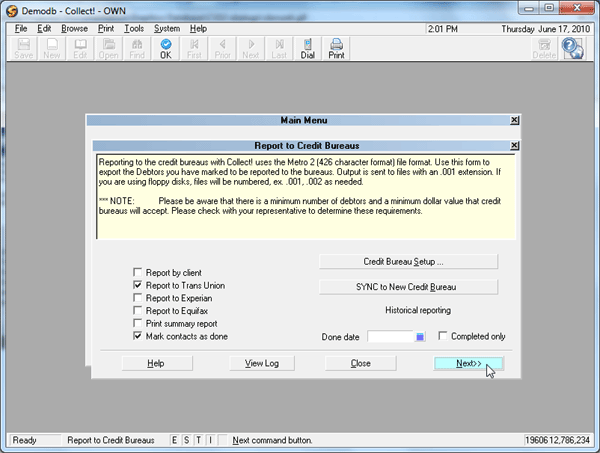This screenshot has height=453, width=600.
Task: Go to Prior record icon
Action: [223, 49]
